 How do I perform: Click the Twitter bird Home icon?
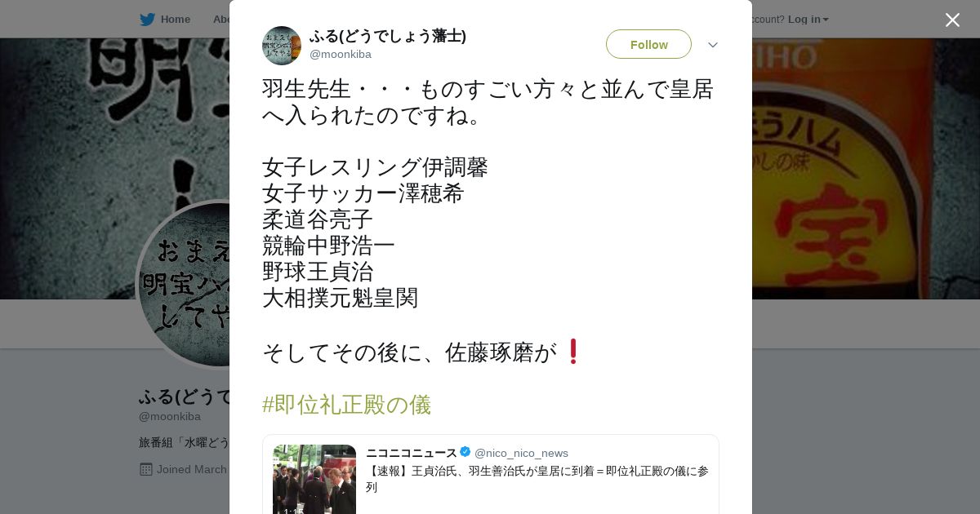[147, 20]
